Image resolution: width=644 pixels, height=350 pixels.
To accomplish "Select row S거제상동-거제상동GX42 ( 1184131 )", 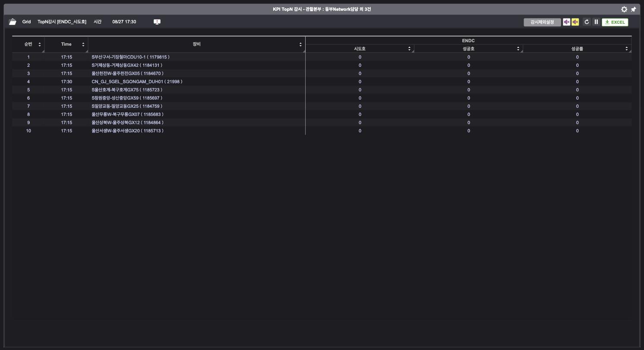I will [x=322, y=65].
